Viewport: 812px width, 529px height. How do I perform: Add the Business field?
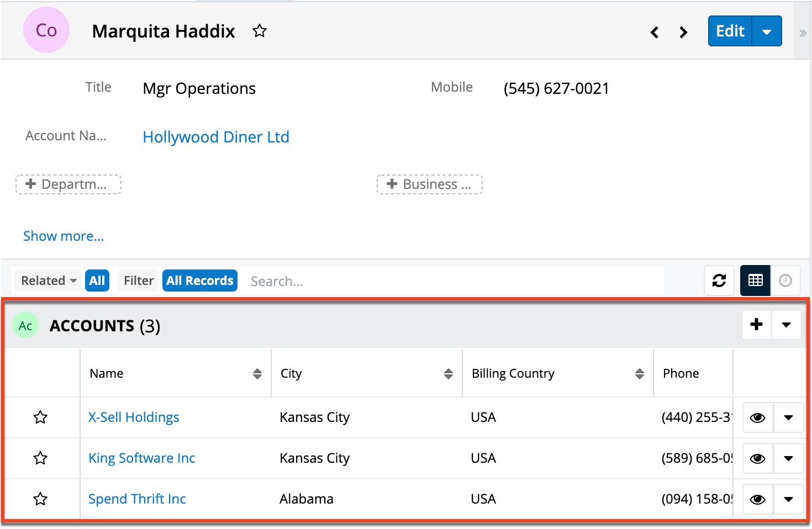click(x=429, y=184)
